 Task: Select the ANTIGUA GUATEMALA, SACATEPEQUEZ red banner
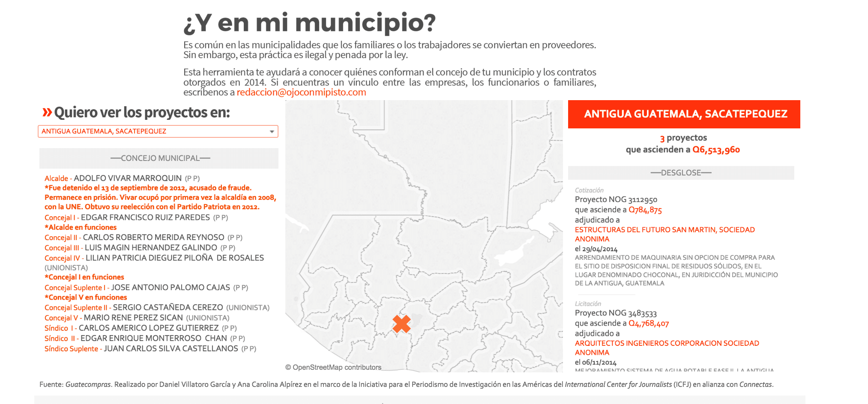[x=684, y=114]
